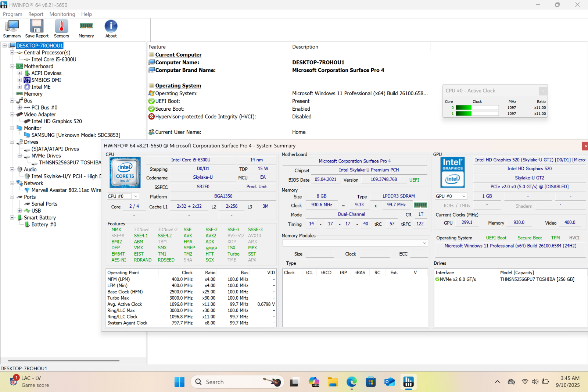The width and height of the screenshot is (588, 392).
Task: Open the Monitoring menu
Action: [x=62, y=14]
